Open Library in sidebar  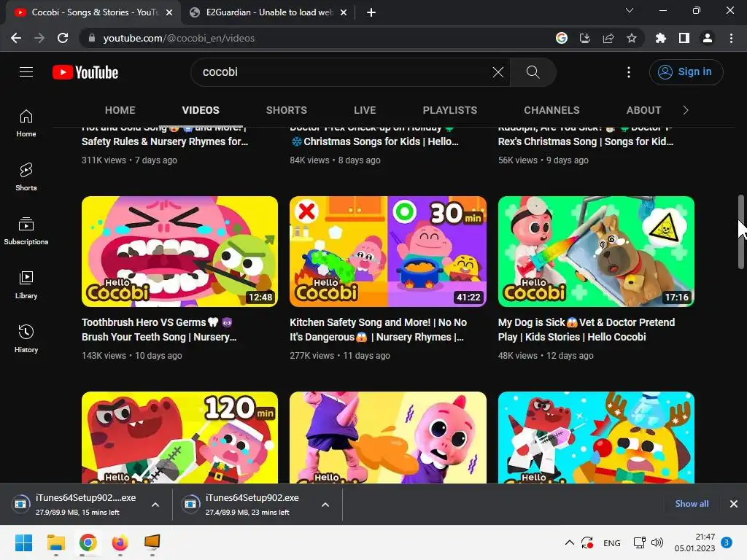(26, 285)
